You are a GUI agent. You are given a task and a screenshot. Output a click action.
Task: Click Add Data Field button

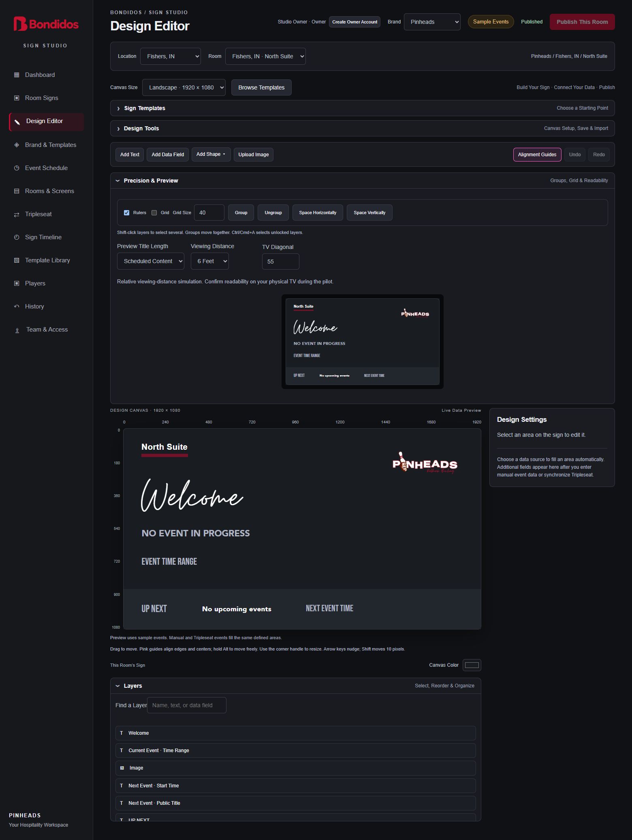click(168, 155)
